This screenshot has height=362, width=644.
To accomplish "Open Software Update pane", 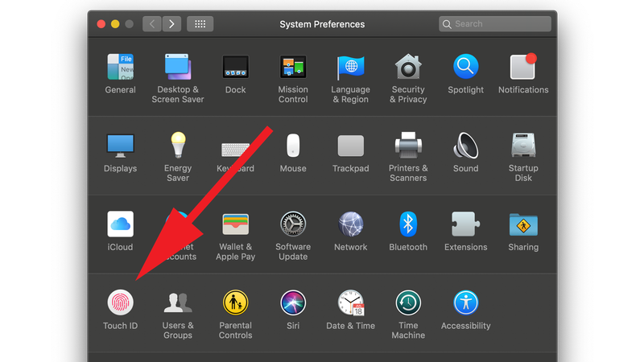I will (293, 224).
